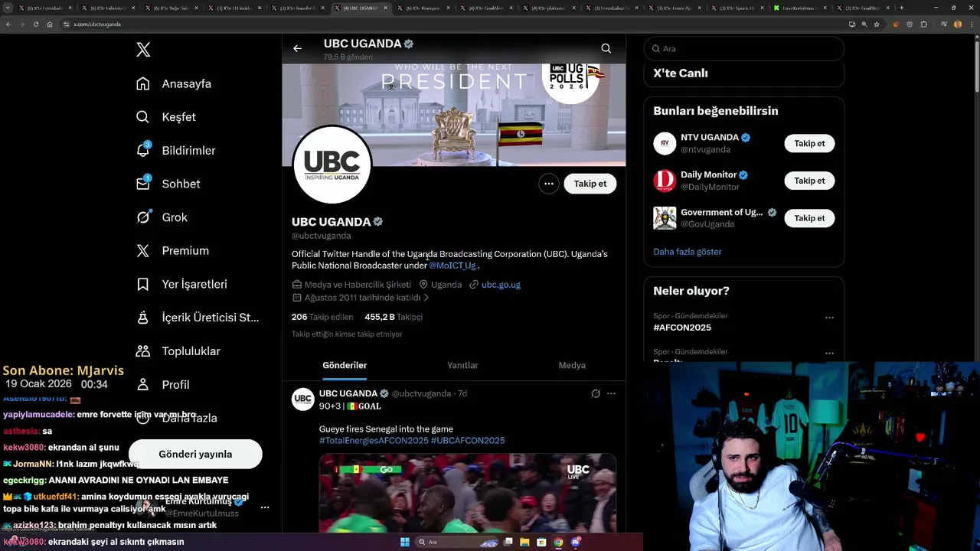Viewport: 980px width, 551px height.
Task: Open the @MoICT_Ug mention link
Action: pyautogui.click(x=452, y=266)
